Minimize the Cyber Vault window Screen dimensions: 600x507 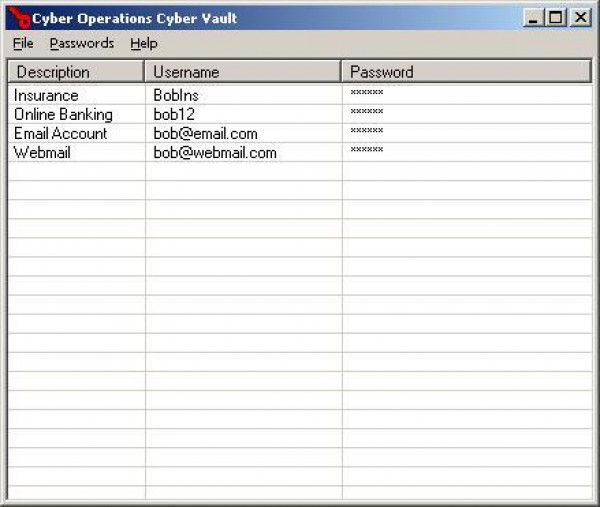(x=533, y=18)
